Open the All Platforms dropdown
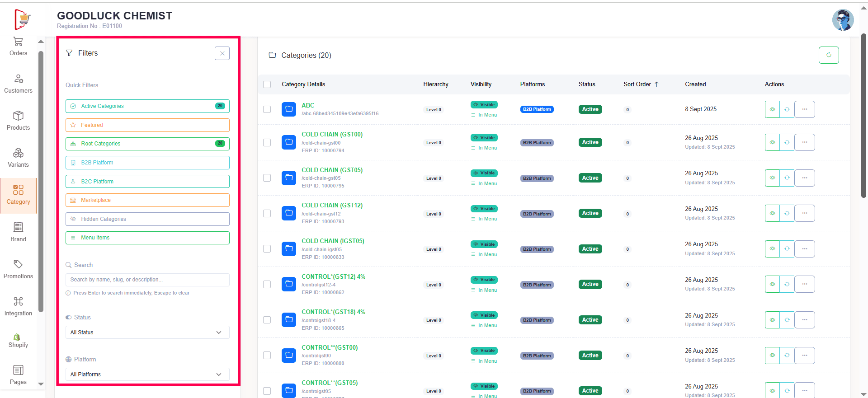Viewport: 868px width, 398px height. 147,375
